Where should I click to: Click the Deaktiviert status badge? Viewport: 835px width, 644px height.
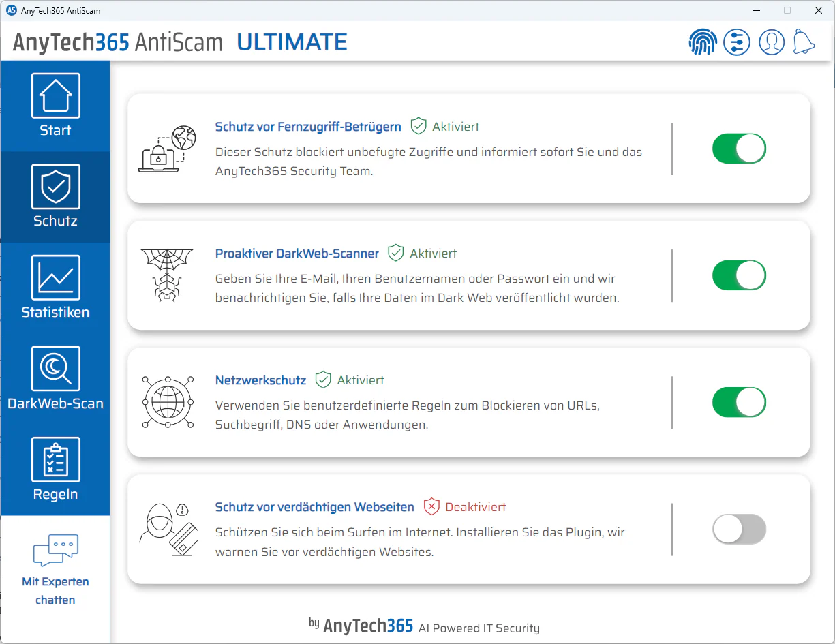[465, 507]
